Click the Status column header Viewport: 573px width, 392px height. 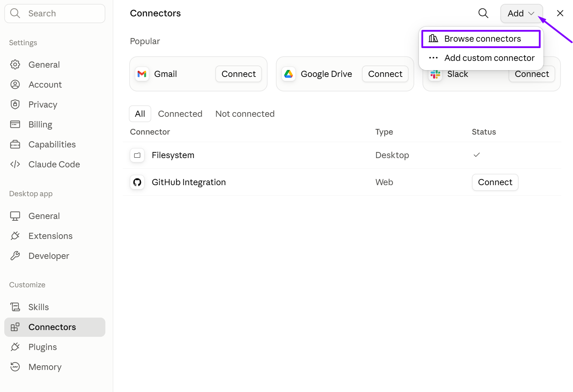pyautogui.click(x=484, y=132)
